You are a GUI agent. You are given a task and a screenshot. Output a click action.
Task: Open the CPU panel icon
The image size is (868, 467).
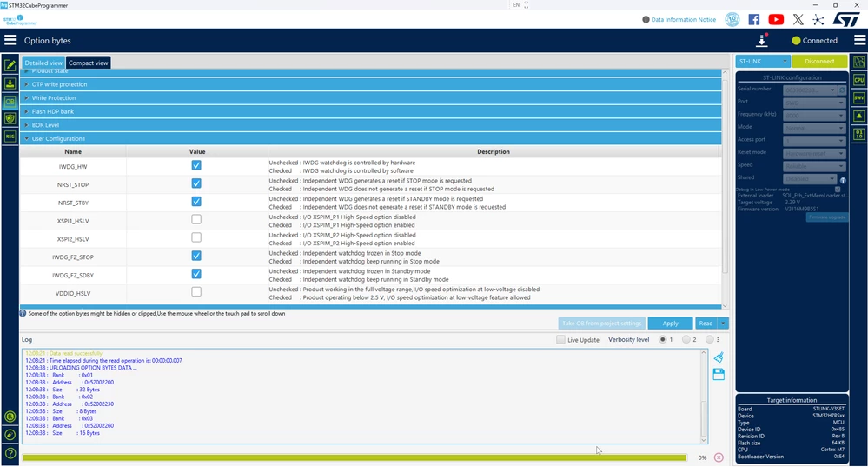(859, 80)
